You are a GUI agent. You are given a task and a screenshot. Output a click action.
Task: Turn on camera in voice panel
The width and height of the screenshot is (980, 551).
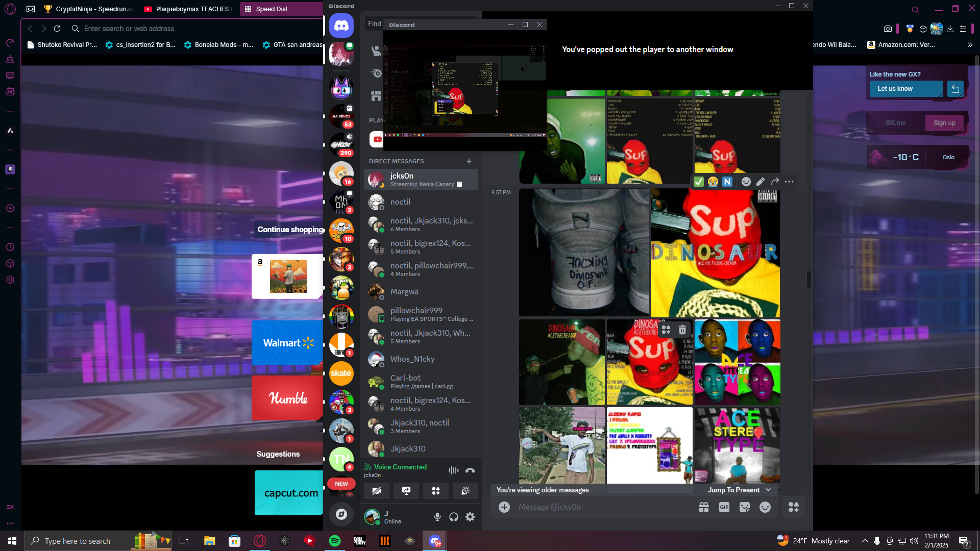pos(377,491)
